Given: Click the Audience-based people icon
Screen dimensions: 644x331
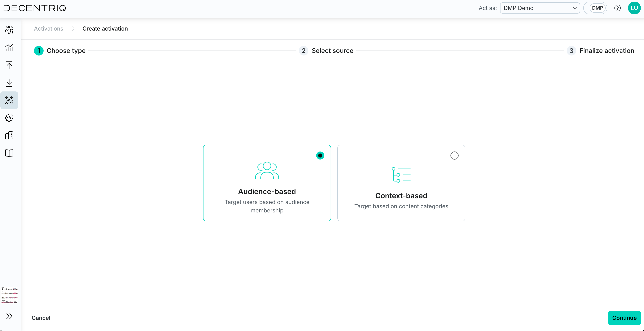Looking at the screenshot, I should click(x=267, y=170).
